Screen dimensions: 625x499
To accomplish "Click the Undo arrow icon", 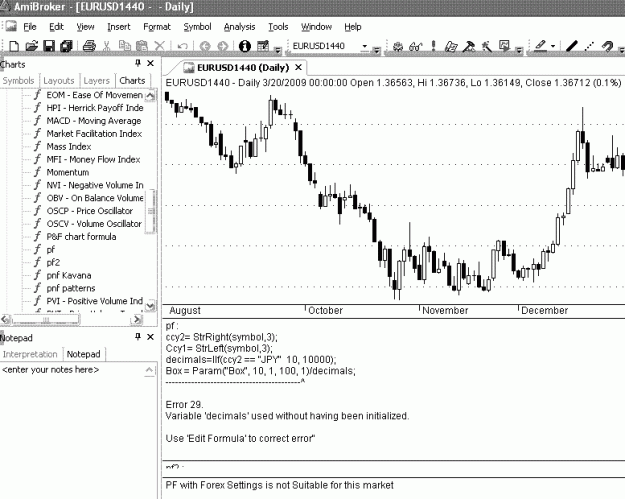I will click(x=183, y=46).
